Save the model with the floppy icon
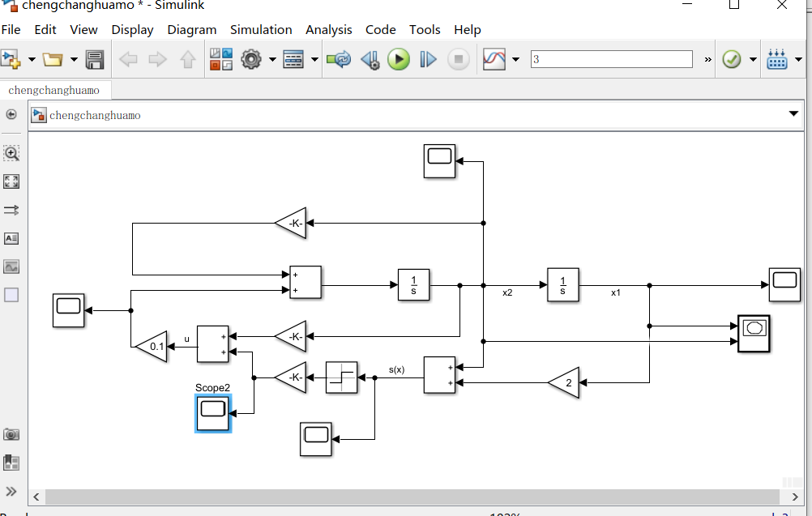 point(95,59)
